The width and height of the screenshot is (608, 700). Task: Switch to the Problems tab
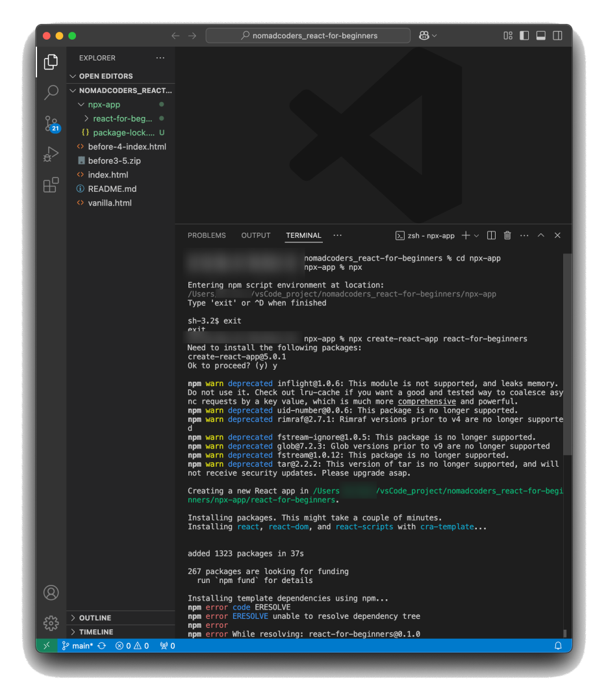tap(207, 235)
